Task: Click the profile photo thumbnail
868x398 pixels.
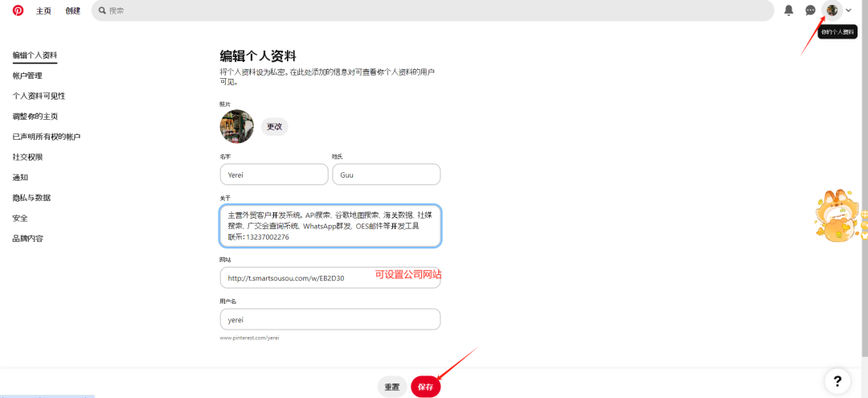Action: [x=236, y=126]
